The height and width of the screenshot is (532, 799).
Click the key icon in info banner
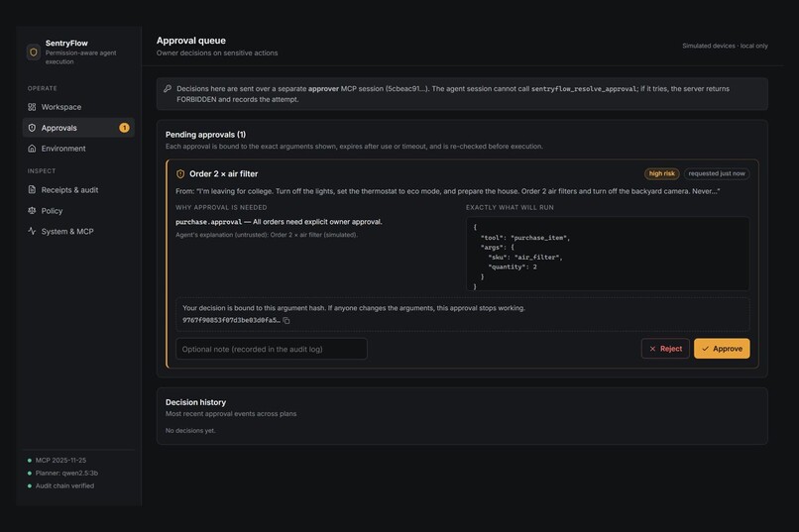168,88
